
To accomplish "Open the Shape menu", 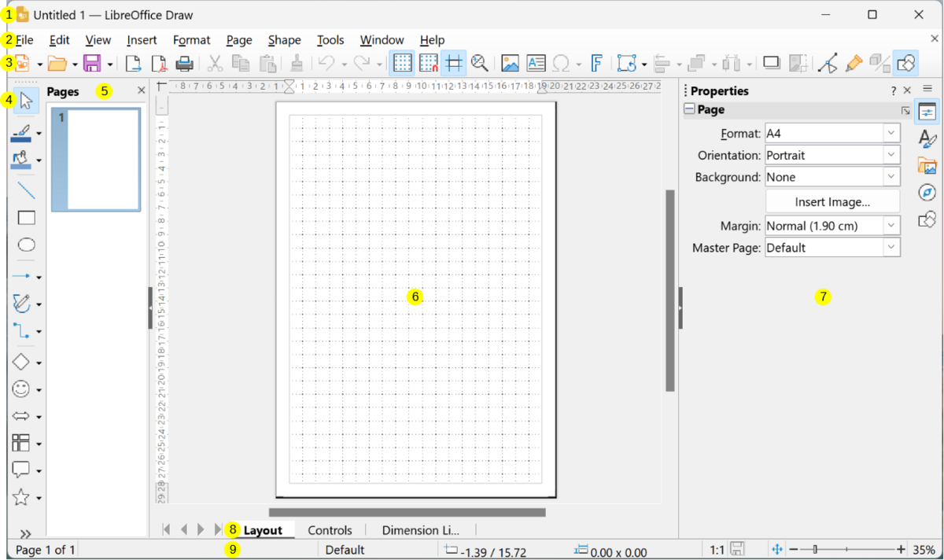I will pyautogui.click(x=284, y=40).
